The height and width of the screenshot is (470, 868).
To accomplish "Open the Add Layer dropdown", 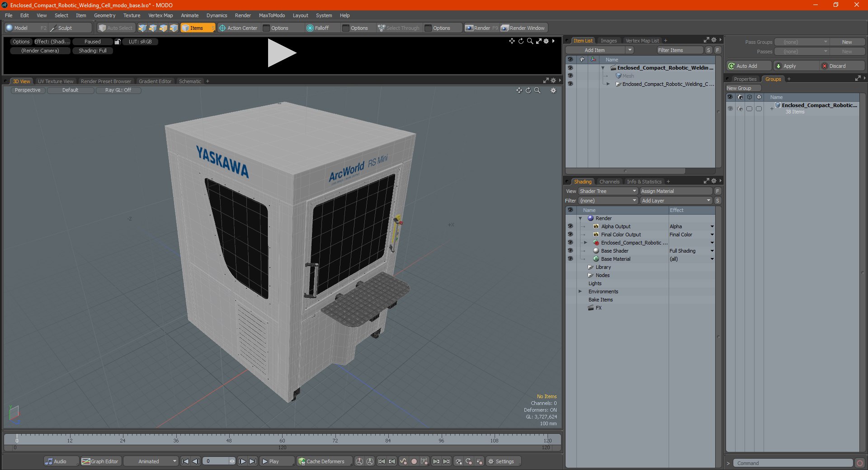I will [x=676, y=201].
